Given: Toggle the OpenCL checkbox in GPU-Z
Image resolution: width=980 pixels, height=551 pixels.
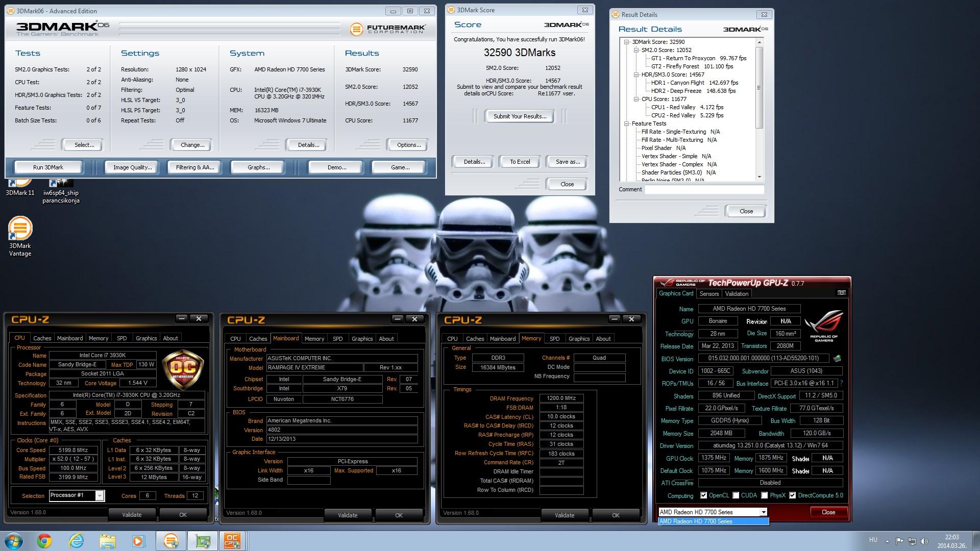Looking at the screenshot, I should tap(704, 495).
